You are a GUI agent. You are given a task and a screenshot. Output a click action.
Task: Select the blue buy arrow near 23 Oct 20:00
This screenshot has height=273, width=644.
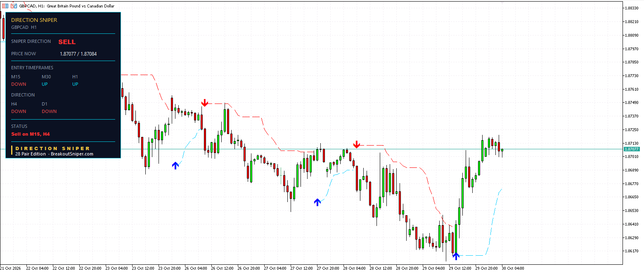[175, 165]
